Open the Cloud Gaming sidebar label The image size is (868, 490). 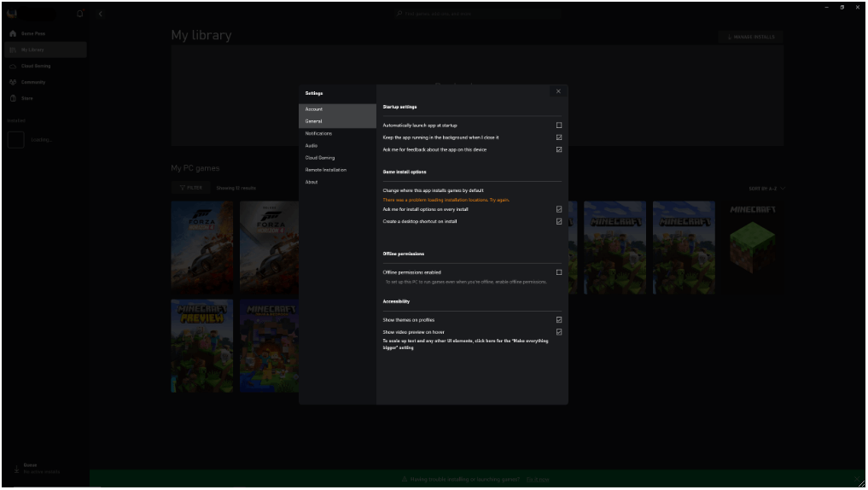point(36,66)
